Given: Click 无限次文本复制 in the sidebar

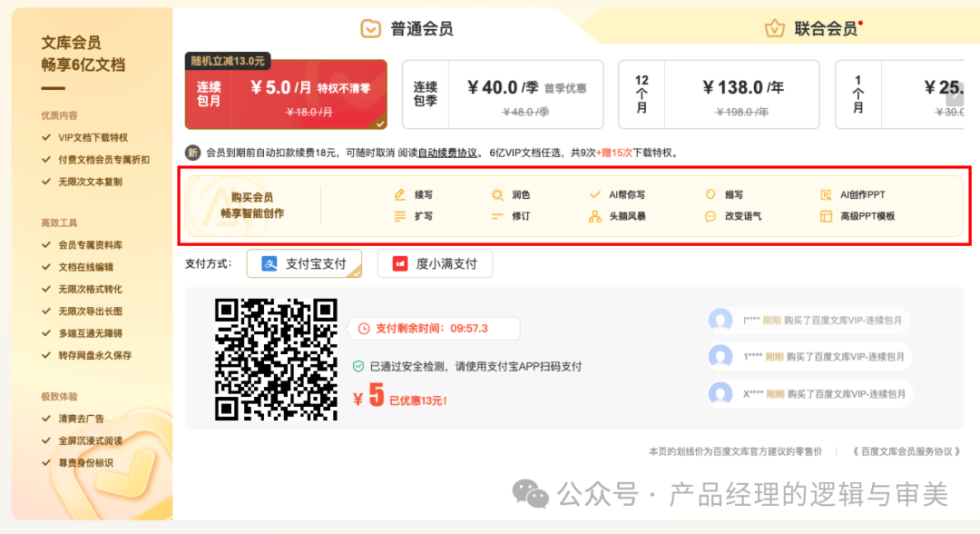Looking at the screenshot, I should [90, 182].
